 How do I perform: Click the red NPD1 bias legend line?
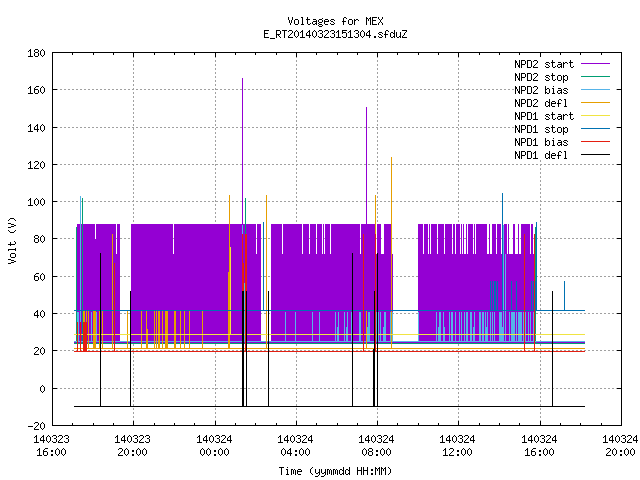[x=595, y=142]
